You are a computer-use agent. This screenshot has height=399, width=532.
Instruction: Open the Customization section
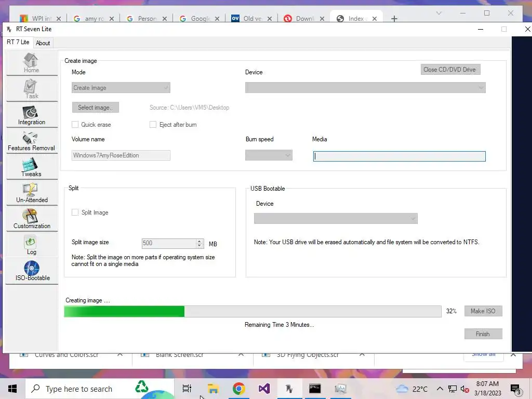[x=32, y=219]
